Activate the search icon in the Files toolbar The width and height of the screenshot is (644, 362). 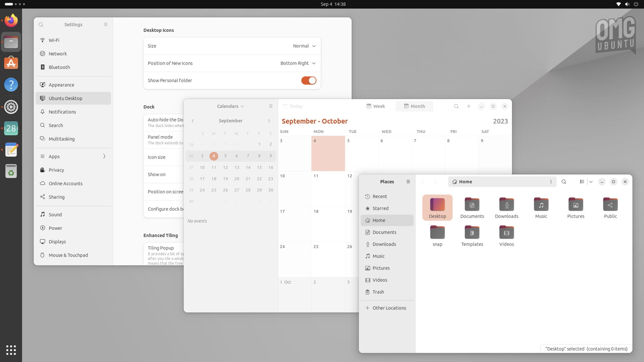[x=564, y=182]
